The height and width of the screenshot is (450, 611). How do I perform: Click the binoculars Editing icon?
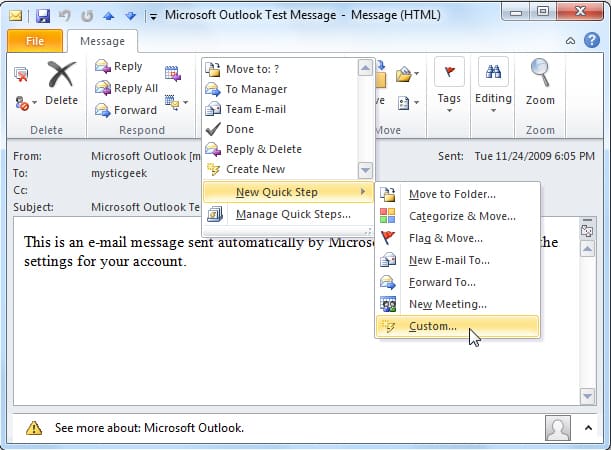click(x=493, y=72)
